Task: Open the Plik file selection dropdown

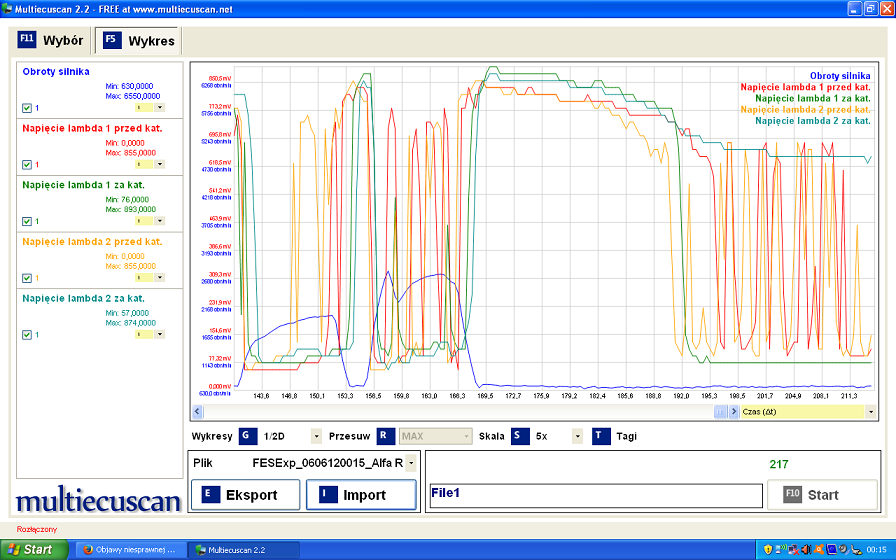Action: (x=411, y=463)
